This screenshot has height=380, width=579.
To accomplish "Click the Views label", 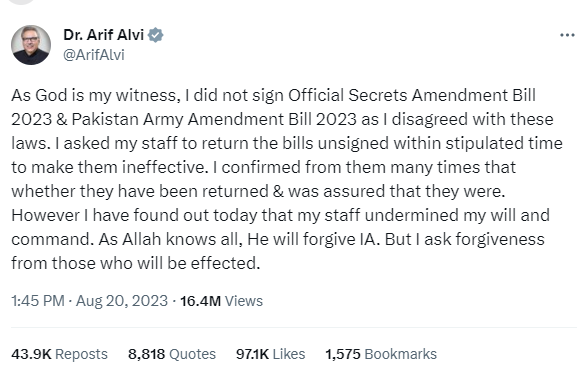I will coord(244,301).
